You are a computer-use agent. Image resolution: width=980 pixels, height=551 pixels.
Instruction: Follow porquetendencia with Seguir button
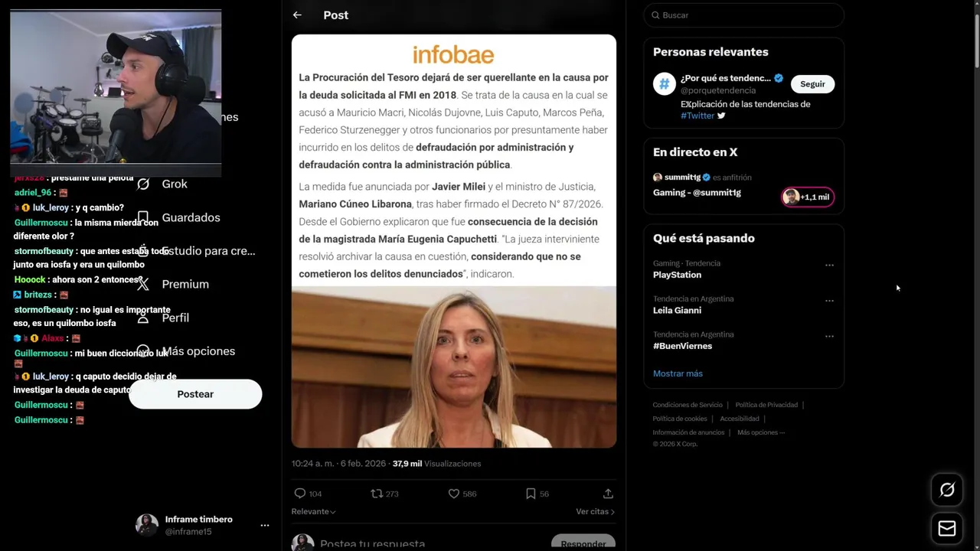pyautogui.click(x=812, y=84)
